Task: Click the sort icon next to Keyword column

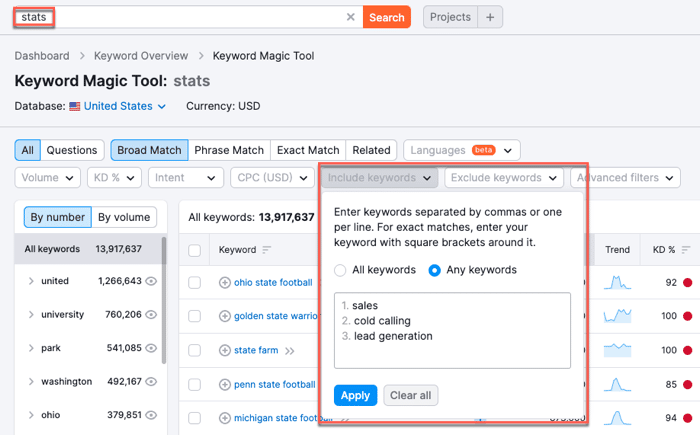Action: click(267, 250)
